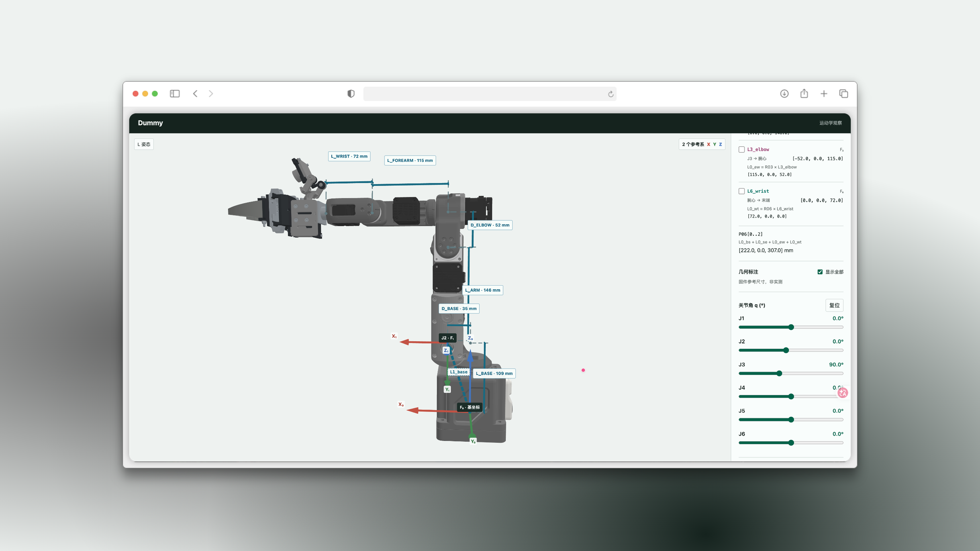Adjust the J3 joint angle slider
This screenshot has width=980, height=551.
(x=791, y=373)
